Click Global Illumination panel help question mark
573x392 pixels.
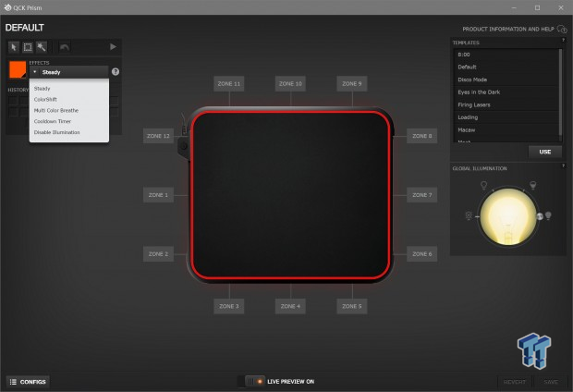(563, 165)
